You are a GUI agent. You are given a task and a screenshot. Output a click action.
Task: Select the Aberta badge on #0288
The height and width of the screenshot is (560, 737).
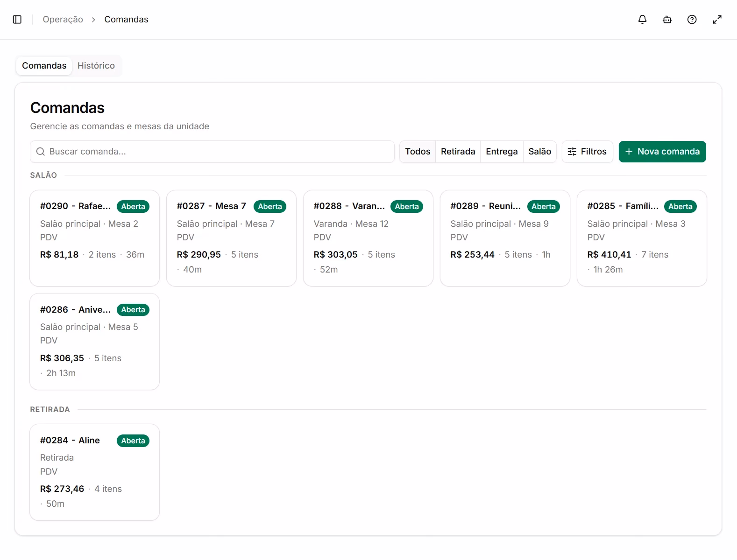[x=407, y=206]
